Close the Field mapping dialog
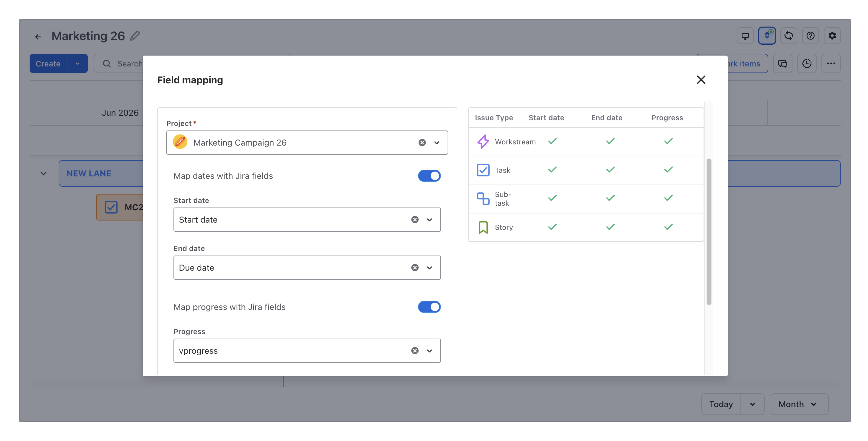This screenshot has width=868, height=441. (x=701, y=80)
